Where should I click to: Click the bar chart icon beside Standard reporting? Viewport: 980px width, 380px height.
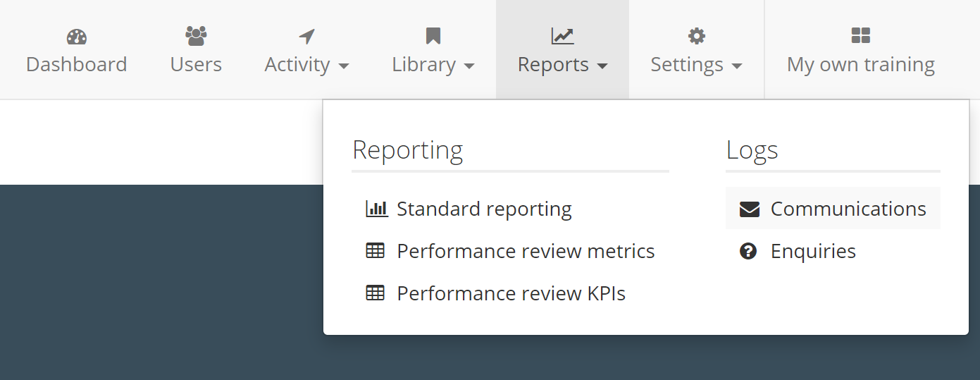click(376, 209)
